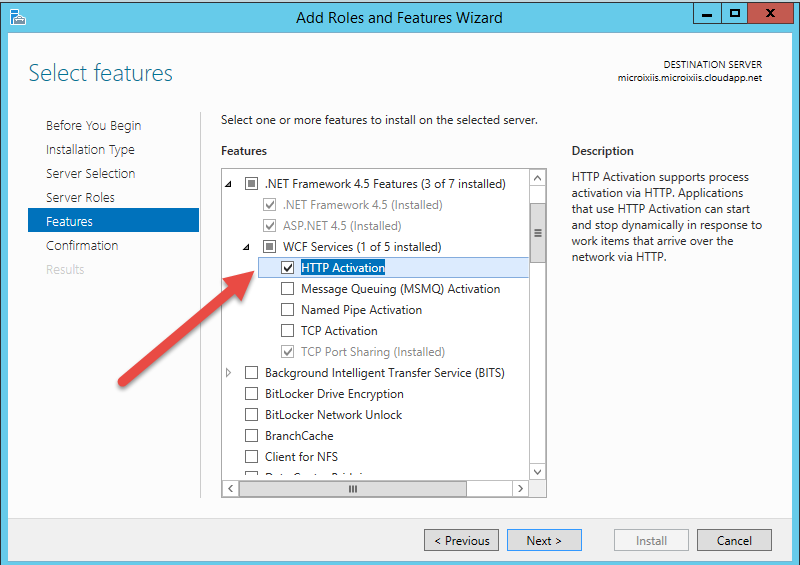Click the Next button

click(x=543, y=541)
